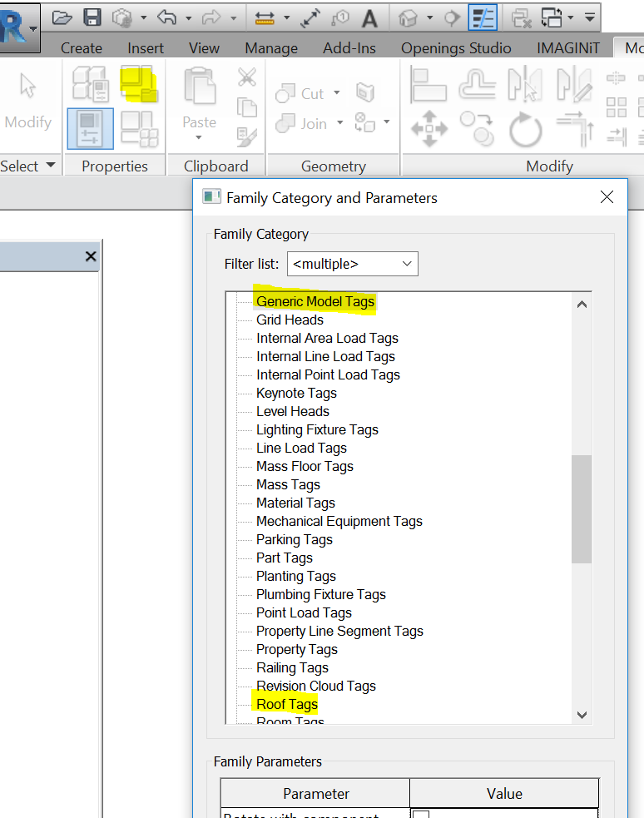
Task: Click the Switch Windows icon
Action: coord(552,18)
